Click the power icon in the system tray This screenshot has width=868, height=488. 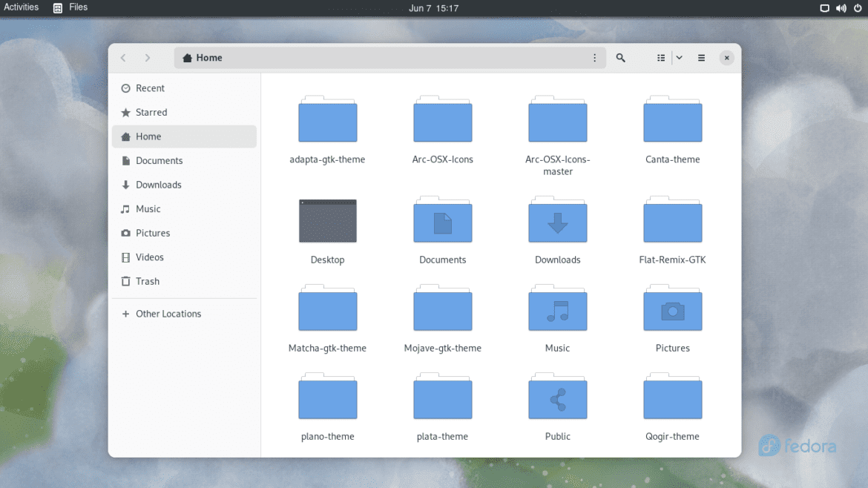tap(857, 8)
